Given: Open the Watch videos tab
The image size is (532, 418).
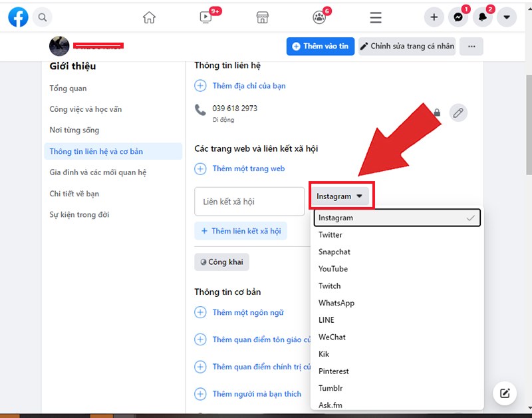Looking at the screenshot, I should (x=205, y=17).
